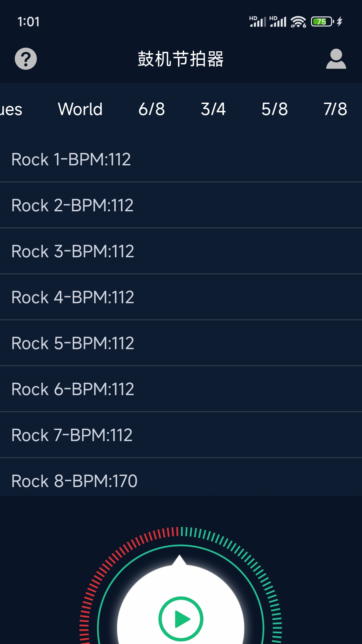Viewport: 362px width, 644px height.
Task: Open the 5/8 rhythm tab
Action: pos(275,109)
